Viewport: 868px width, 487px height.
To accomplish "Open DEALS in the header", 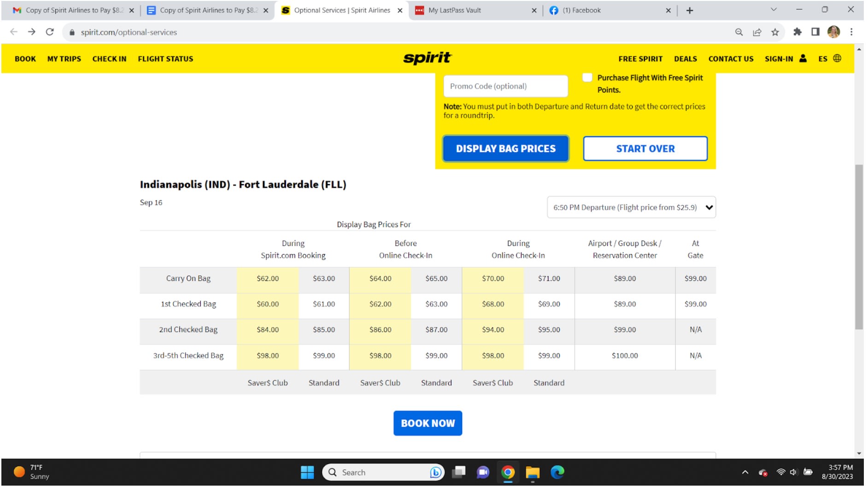I will pyautogui.click(x=685, y=59).
